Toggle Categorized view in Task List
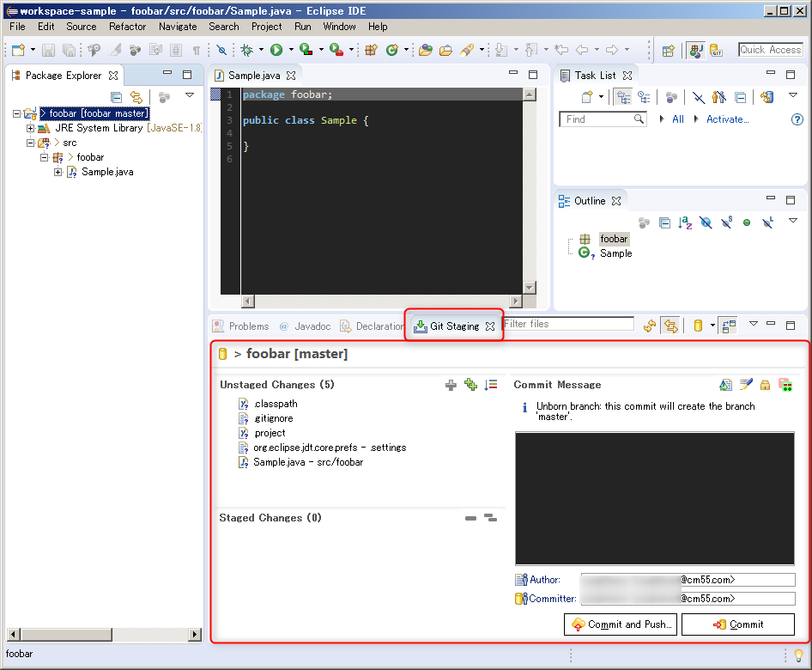812x670 pixels. [624, 97]
